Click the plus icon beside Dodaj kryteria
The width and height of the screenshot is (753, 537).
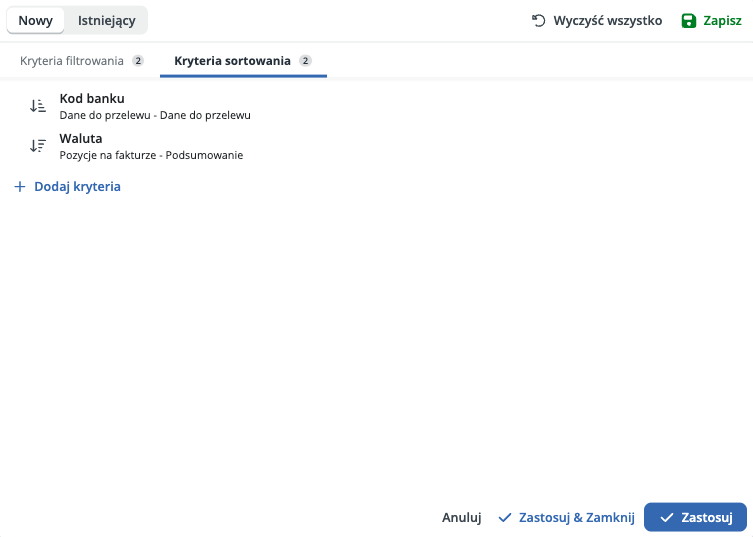(20, 186)
